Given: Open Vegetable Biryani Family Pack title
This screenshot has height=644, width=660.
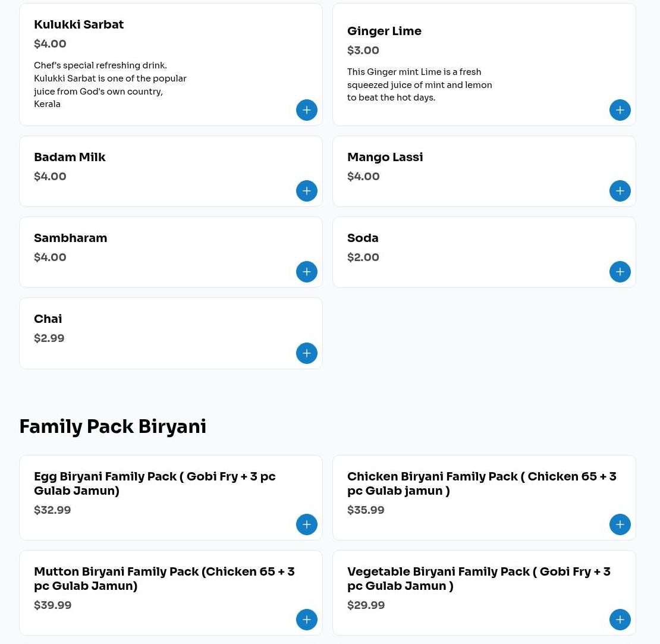Looking at the screenshot, I should tap(479, 579).
